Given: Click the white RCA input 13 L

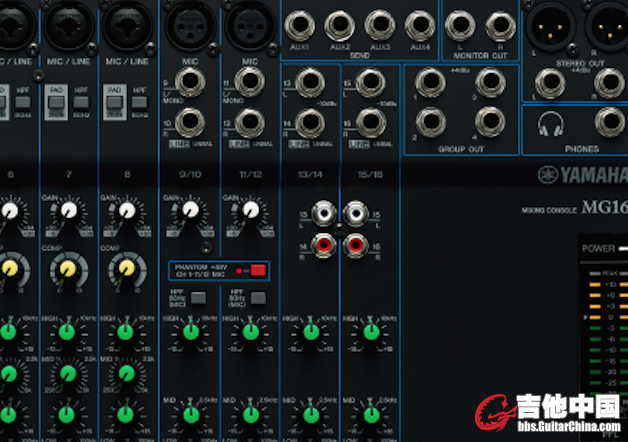Looking at the screenshot, I should pyautogui.click(x=322, y=213).
